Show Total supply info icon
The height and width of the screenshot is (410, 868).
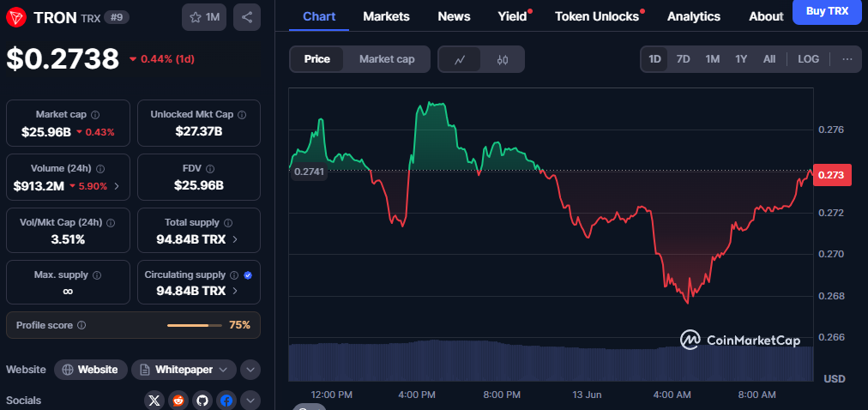point(228,222)
